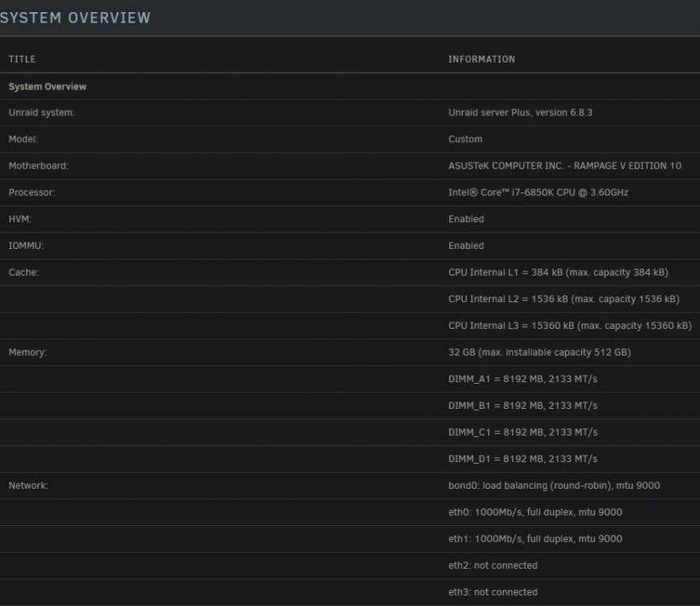The width and height of the screenshot is (700, 606).
Task: Select the CPU Internal L1 = 384 kB line
Action: (x=558, y=272)
